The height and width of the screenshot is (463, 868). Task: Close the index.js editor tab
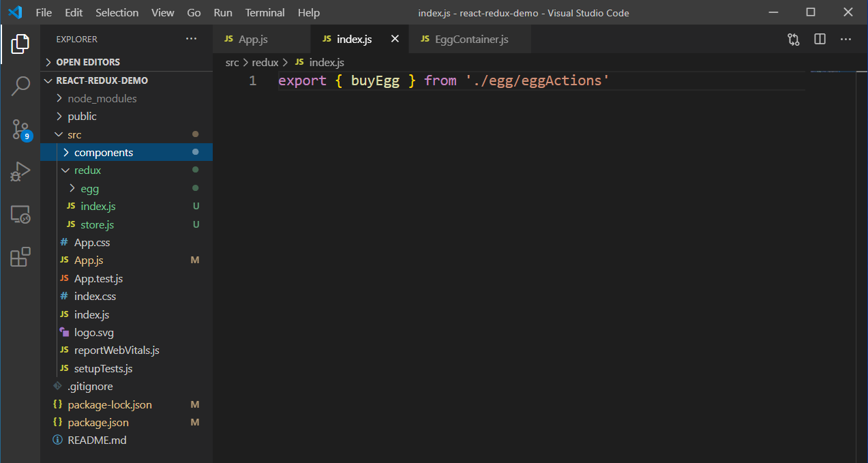pos(395,40)
